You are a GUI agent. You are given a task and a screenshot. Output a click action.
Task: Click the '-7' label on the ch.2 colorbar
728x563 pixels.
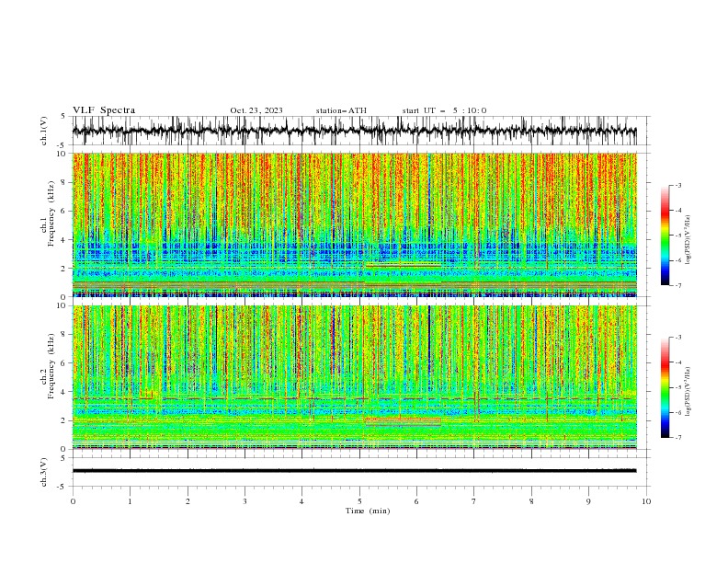(x=678, y=438)
